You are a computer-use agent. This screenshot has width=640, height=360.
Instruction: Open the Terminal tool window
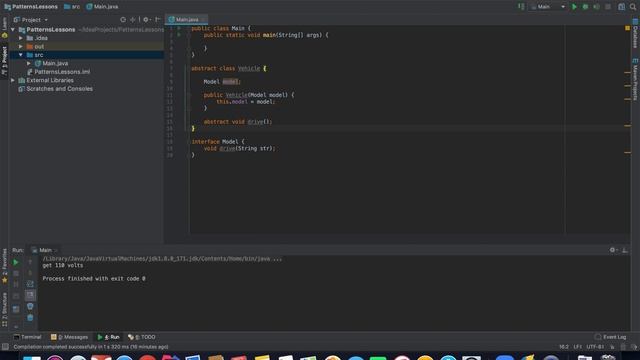pyautogui.click(x=27, y=337)
